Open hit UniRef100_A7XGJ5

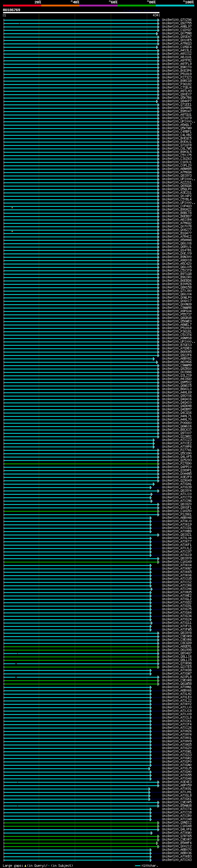177,768
